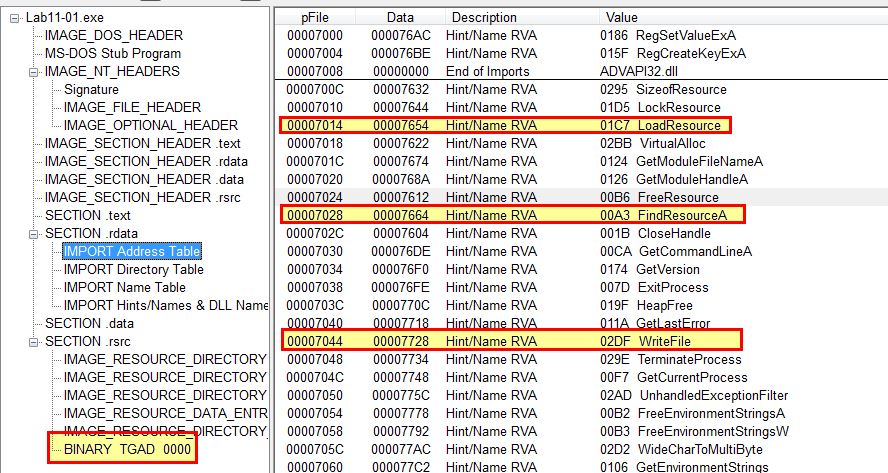
Task: Collapse the SECTION .rsrc node
Action: click(x=34, y=342)
